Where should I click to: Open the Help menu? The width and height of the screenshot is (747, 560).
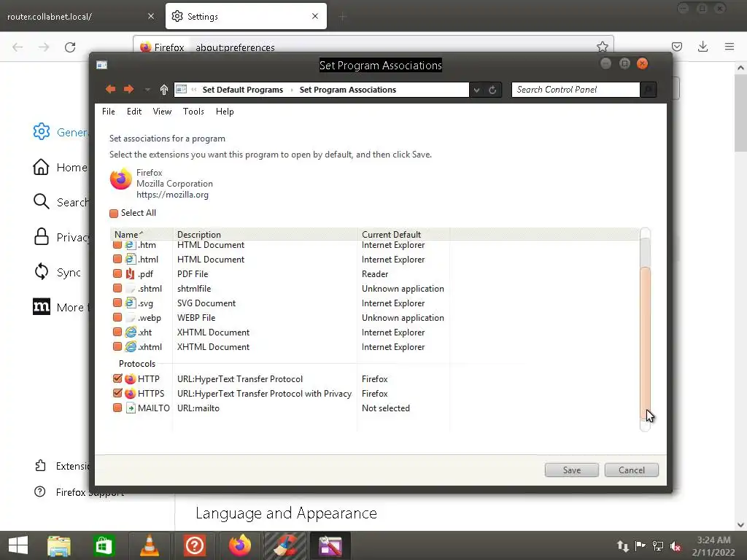[x=225, y=112]
